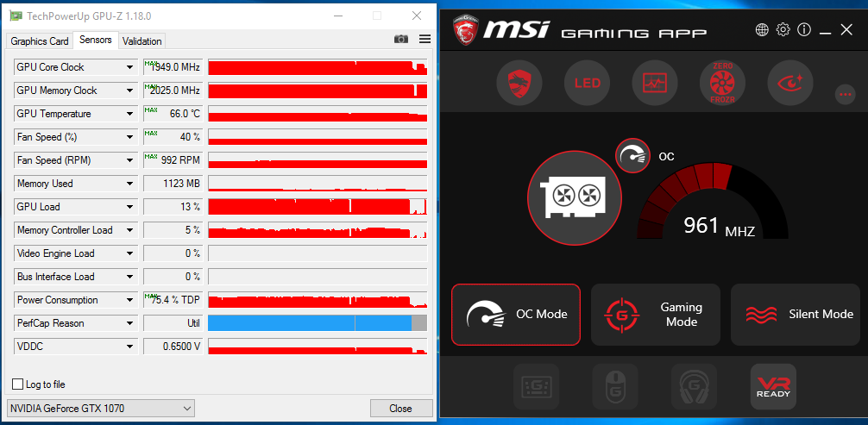Image resolution: width=868 pixels, height=425 pixels.
Task: Click the MSI dragon shield icon in toolbar
Action: [519, 84]
